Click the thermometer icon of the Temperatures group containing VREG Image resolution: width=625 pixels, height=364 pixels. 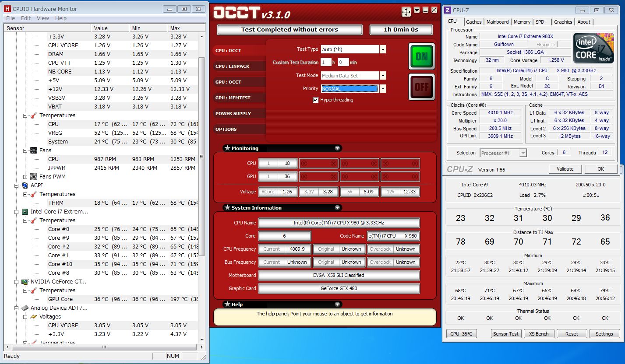pos(33,115)
